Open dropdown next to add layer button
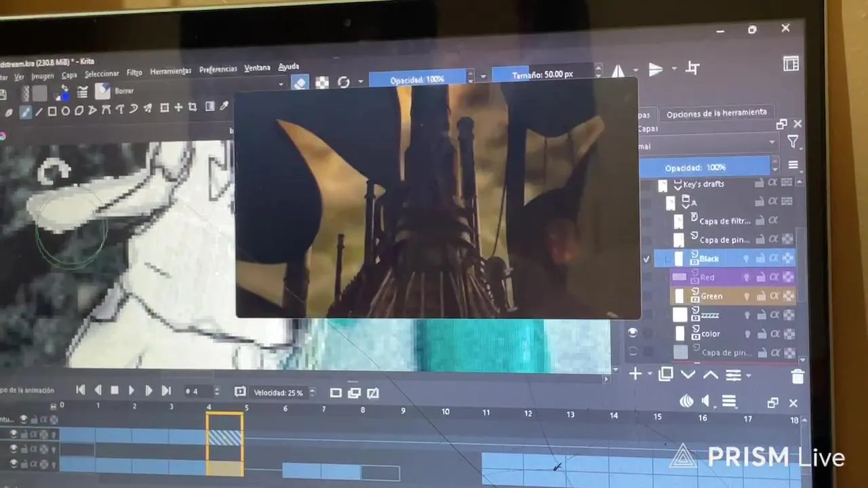 pyautogui.click(x=650, y=374)
